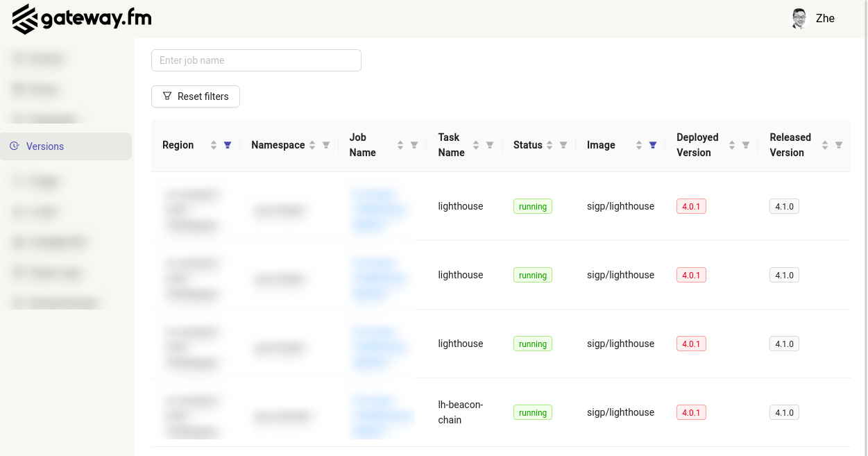The image size is (868, 456).
Task: Click the Deployed Version filter icon
Action: [x=746, y=145]
